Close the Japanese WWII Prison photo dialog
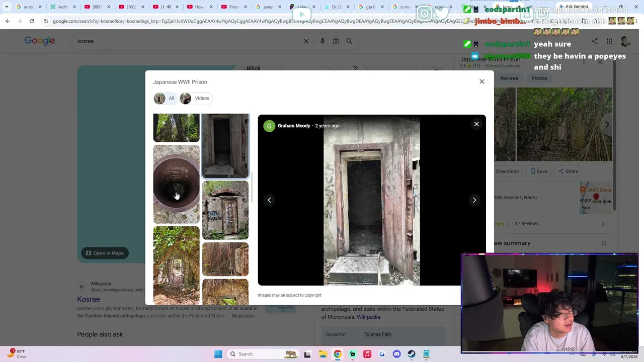 [x=482, y=81]
